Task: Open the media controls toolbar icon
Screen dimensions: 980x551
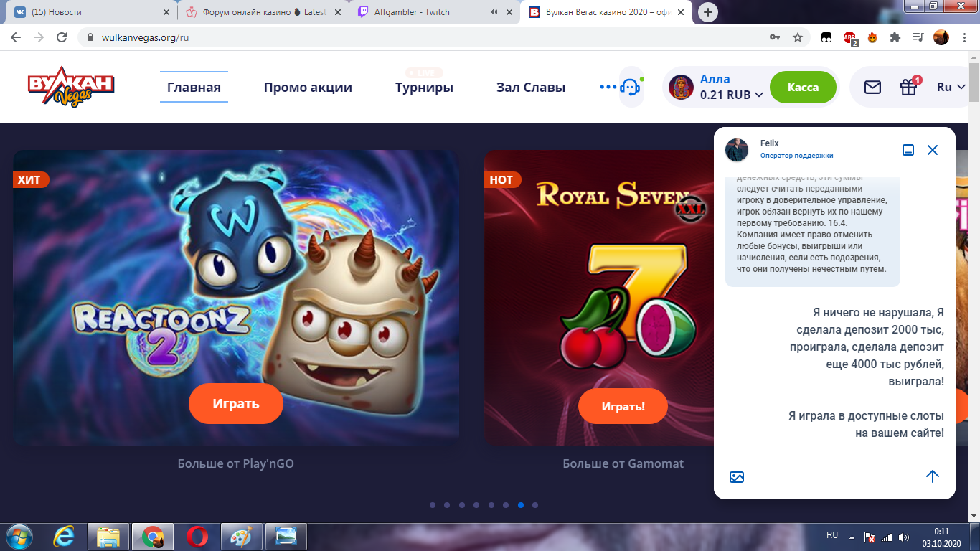Action: [x=918, y=37]
